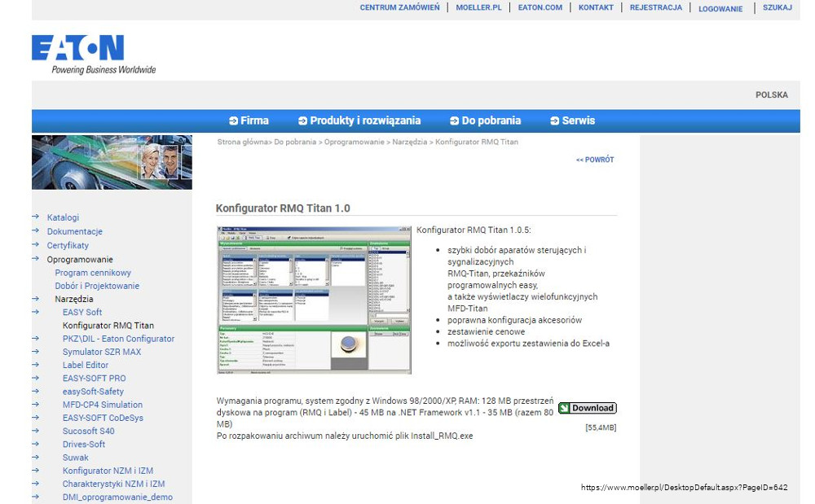815x504 pixels.
Task: Click the arrow bullet next to Katalogi
Action: 35,217
